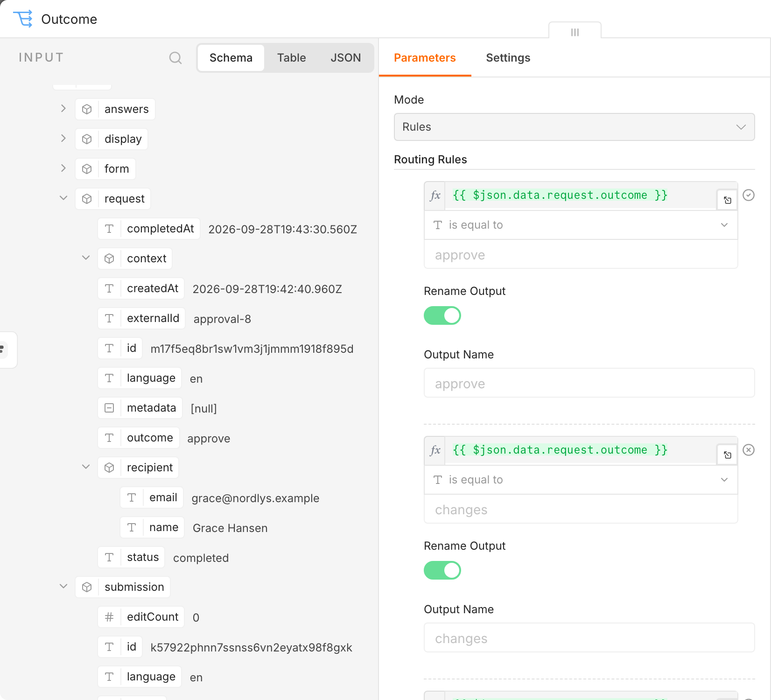Click the display object cube icon
The height and width of the screenshot is (700, 771).
pos(87,139)
